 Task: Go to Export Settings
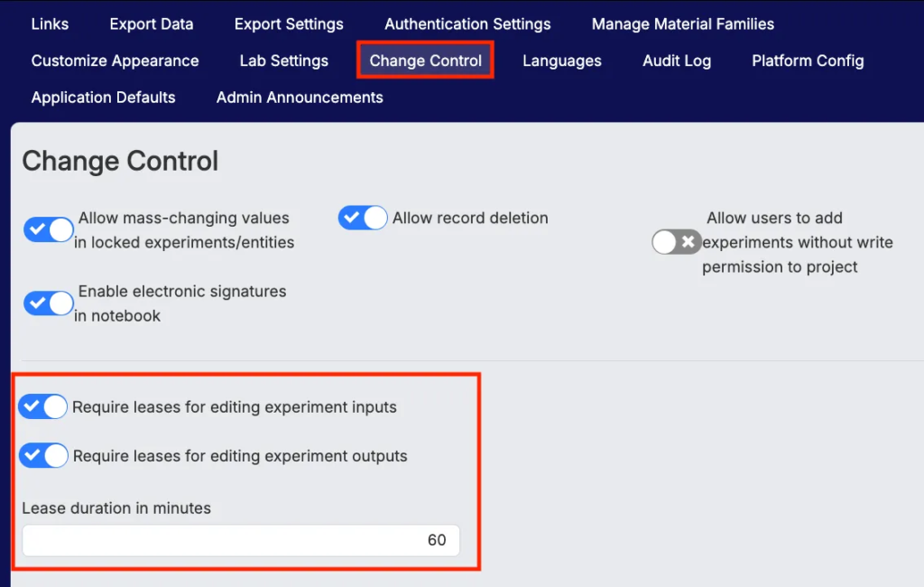click(289, 24)
